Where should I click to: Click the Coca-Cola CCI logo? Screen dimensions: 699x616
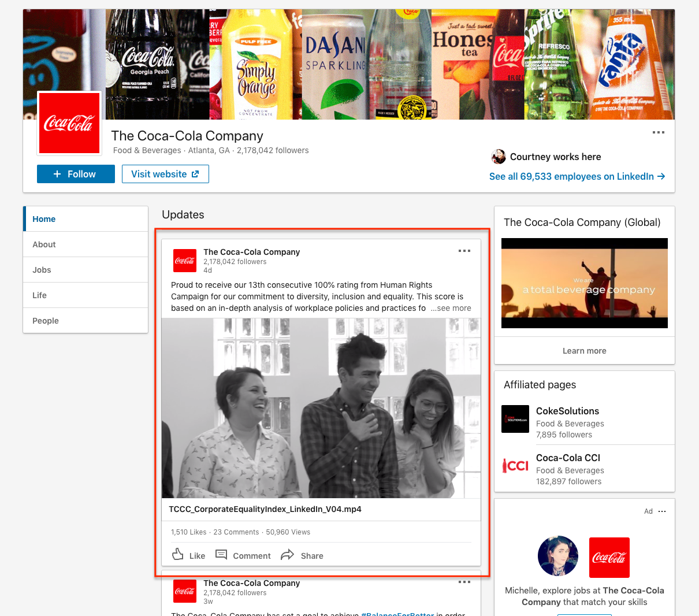point(515,466)
